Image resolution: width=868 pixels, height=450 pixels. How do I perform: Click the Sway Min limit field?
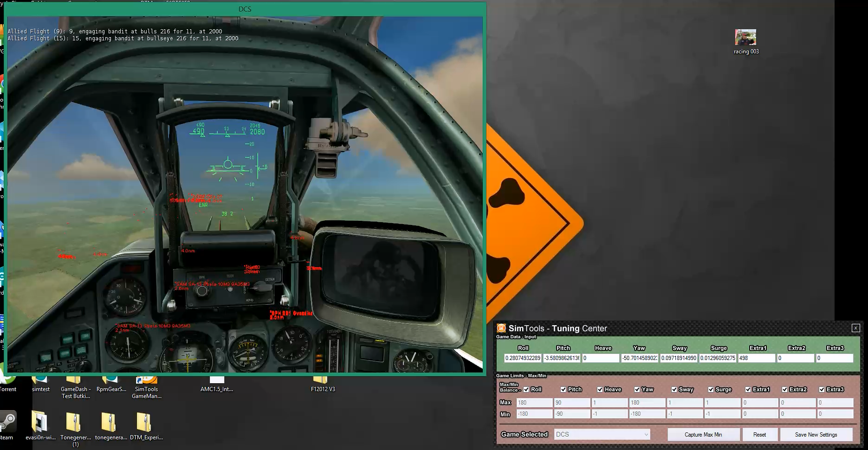pos(685,414)
